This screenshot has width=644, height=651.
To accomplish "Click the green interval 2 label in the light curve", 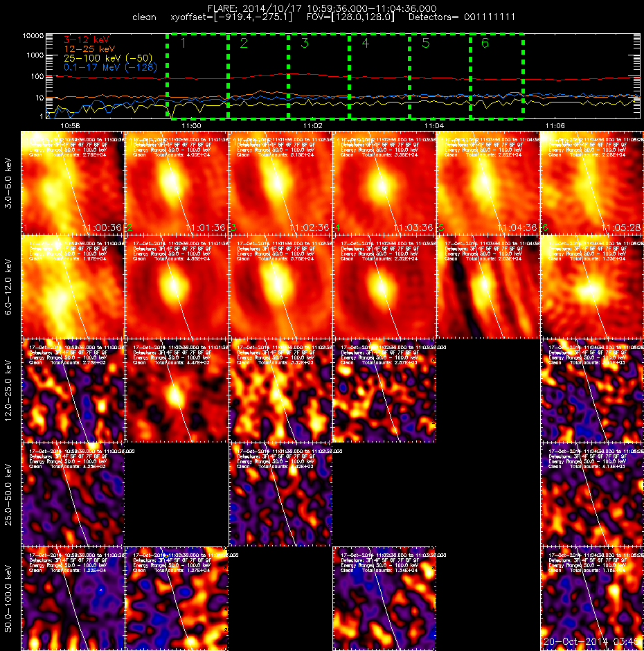I will coord(244,43).
